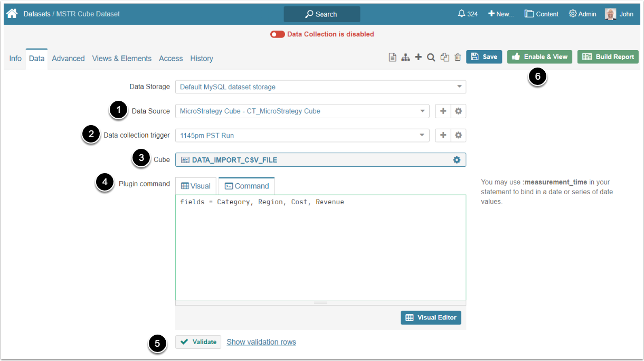644x361 pixels.
Task: Switch to the Visual plugin command tab
Action: (x=196, y=186)
